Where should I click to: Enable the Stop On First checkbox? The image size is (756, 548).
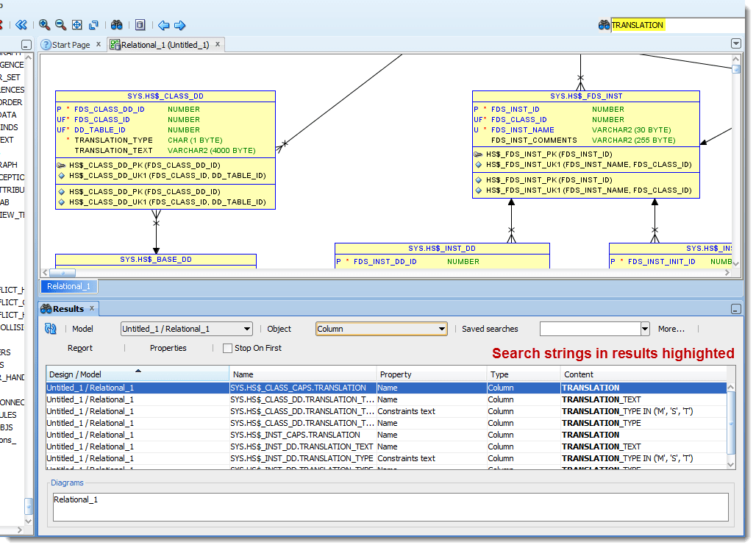(x=227, y=349)
